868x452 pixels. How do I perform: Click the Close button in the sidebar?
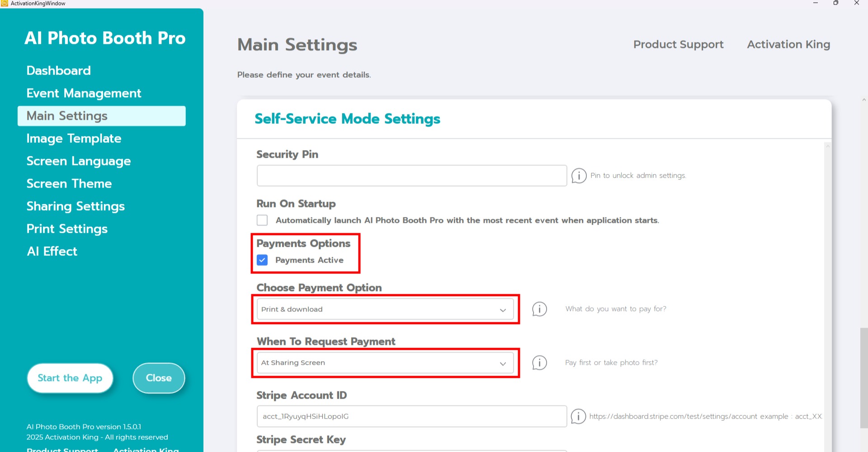point(159,378)
